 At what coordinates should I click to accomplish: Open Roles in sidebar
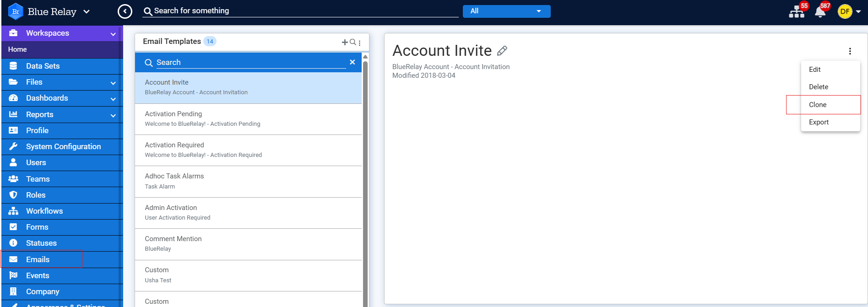pos(36,195)
